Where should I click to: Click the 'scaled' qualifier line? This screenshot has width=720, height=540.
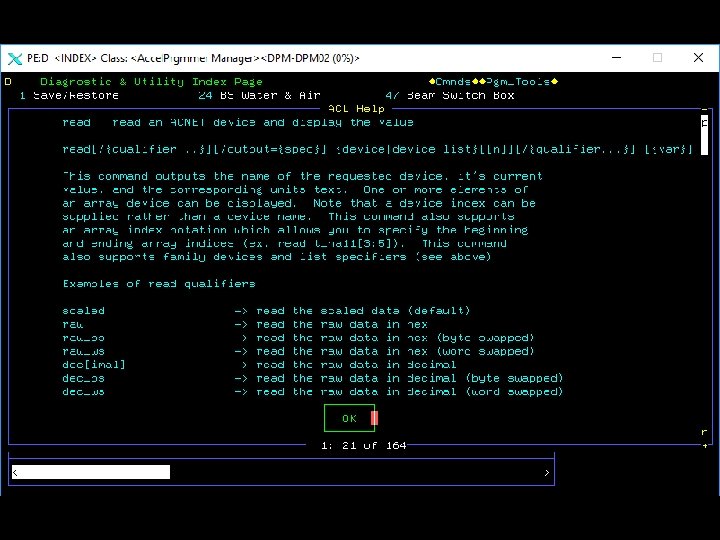266,311
